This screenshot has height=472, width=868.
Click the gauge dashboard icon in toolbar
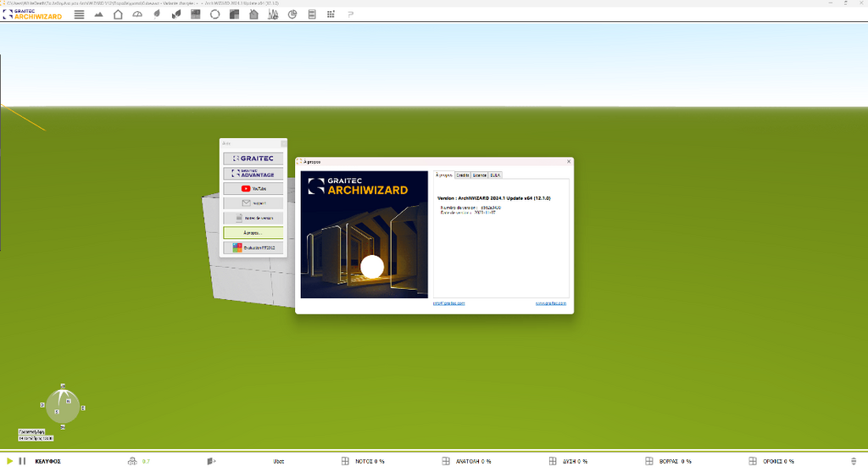pyautogui.click(x=137, y=14)
